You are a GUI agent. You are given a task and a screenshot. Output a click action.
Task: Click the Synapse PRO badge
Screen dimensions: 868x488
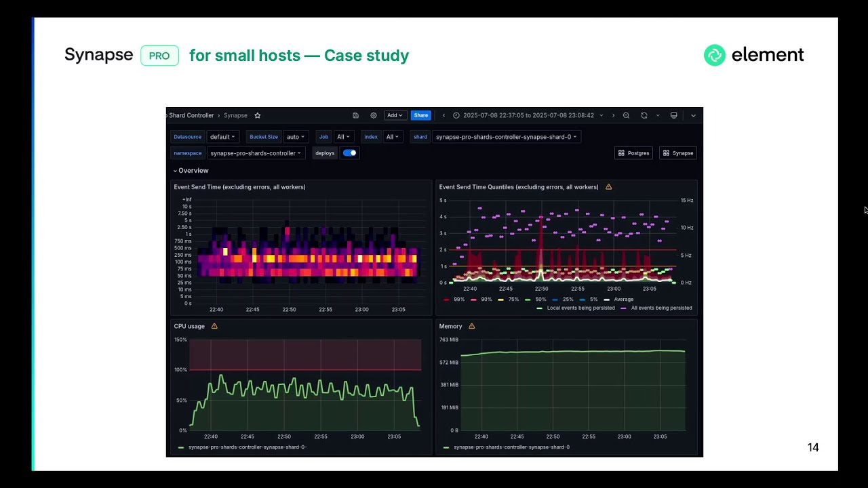[x=159, y=56]
